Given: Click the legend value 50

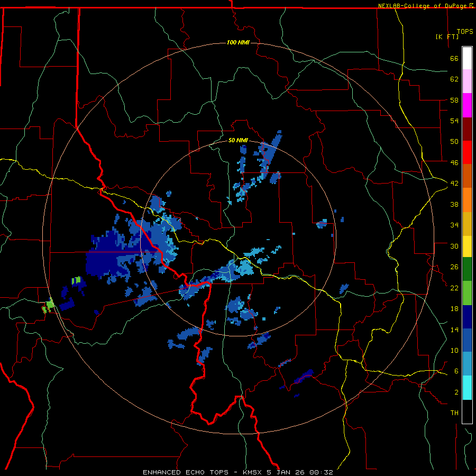Looking at the screenshot, I should tap(454, 141).
